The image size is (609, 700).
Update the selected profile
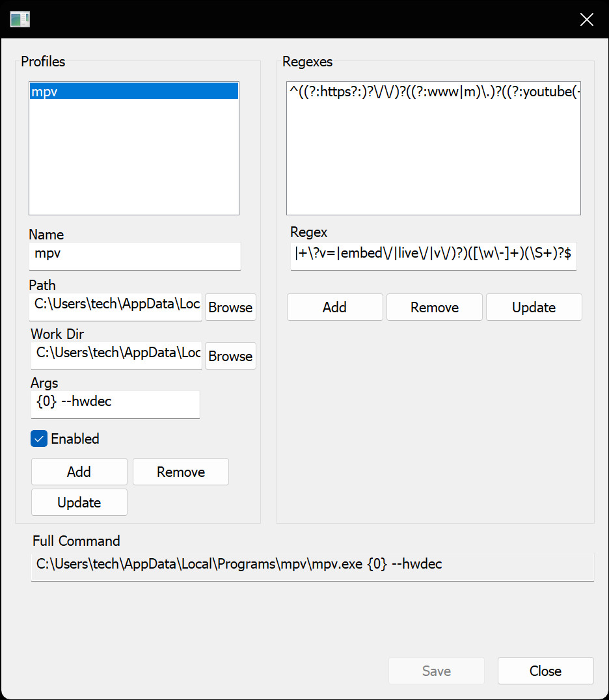79,502
